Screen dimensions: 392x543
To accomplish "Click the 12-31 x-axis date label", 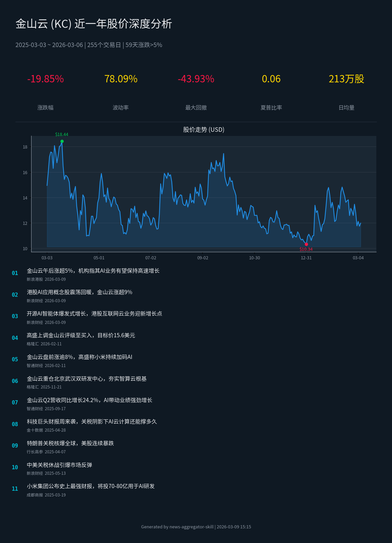I will [x=306, y=258].
